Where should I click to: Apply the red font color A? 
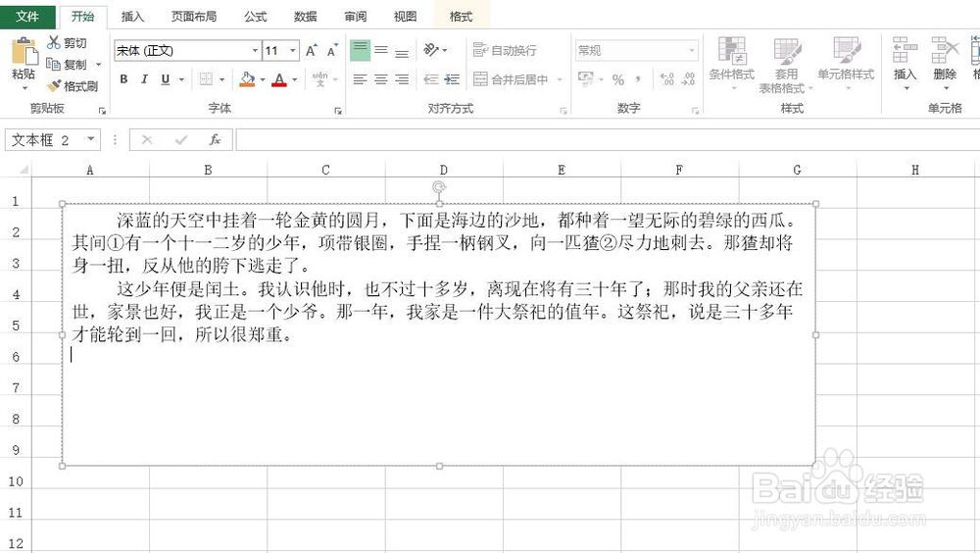pos(278,79)
